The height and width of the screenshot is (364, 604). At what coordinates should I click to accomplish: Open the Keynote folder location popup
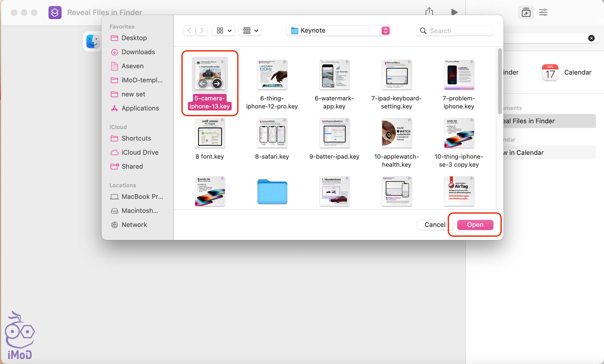[x=338, y=31]
